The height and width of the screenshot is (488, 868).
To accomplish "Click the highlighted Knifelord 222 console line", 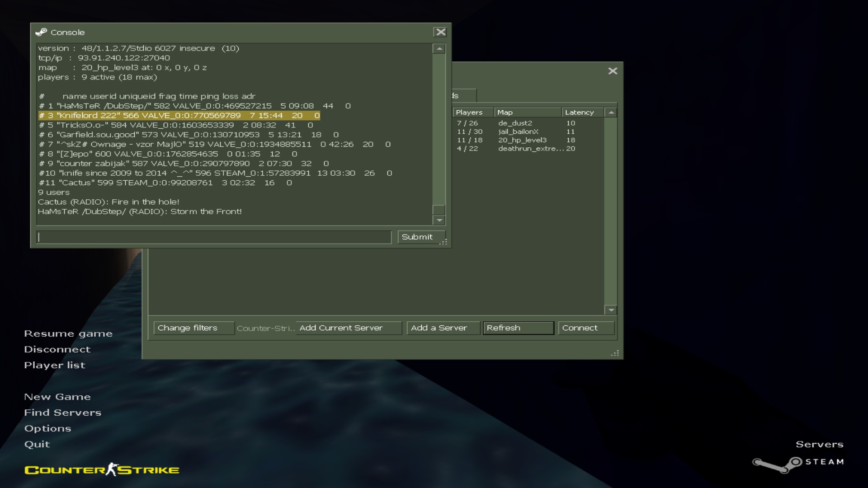I will pos(179,116).
